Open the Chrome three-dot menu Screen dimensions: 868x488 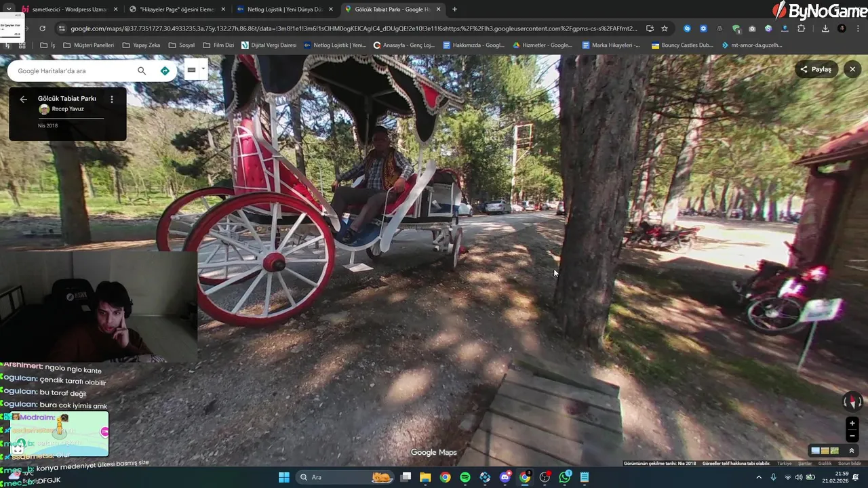pos(859,28)
